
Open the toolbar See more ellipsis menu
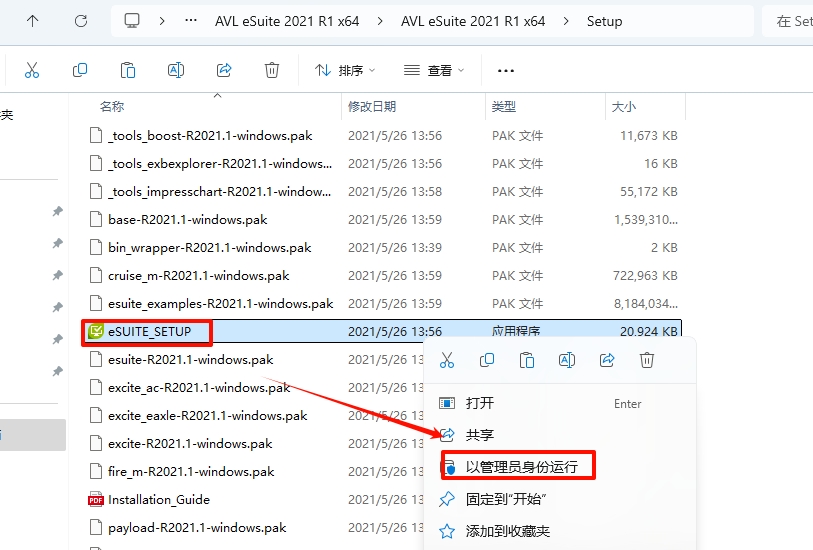coord(506,70)
